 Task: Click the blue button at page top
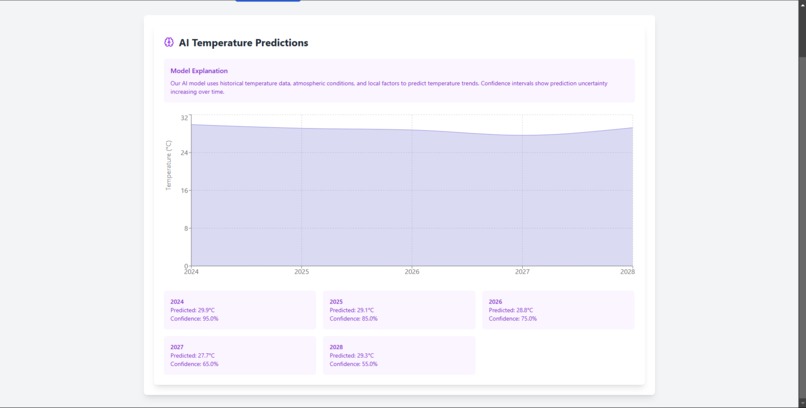coord(268,1)
